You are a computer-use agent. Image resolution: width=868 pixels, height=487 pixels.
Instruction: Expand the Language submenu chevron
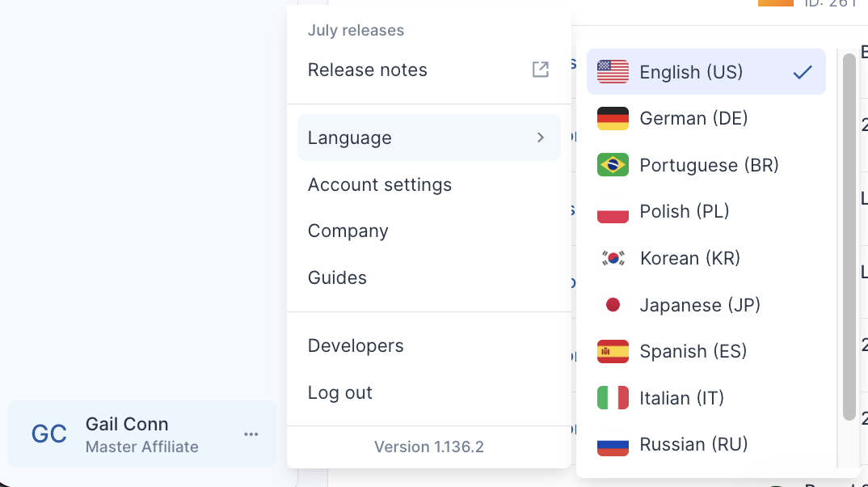[x=541, y=138]
